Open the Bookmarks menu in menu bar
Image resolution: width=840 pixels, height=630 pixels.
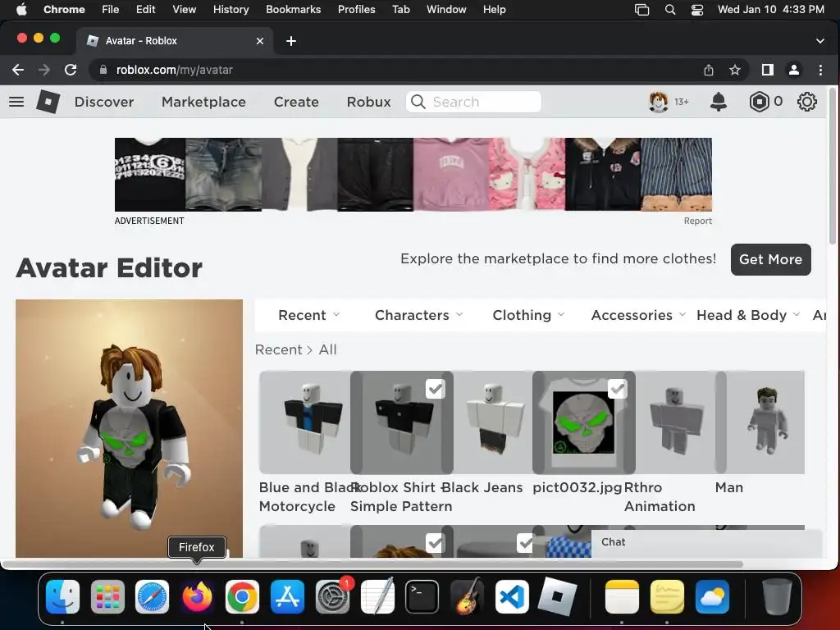point(293,10)
